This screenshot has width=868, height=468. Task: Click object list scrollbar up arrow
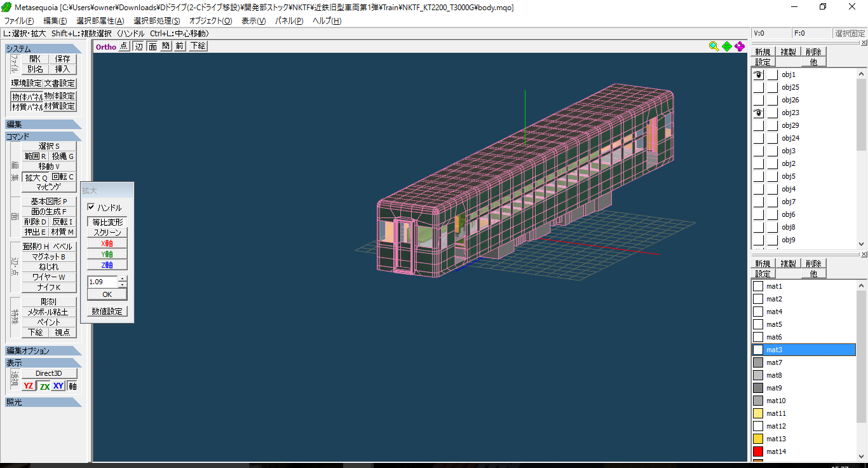tap(862, 72)
